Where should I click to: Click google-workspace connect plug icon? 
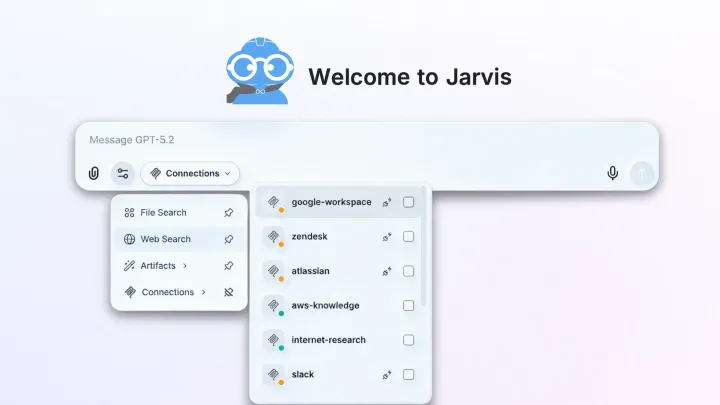(x=387, y=202)
